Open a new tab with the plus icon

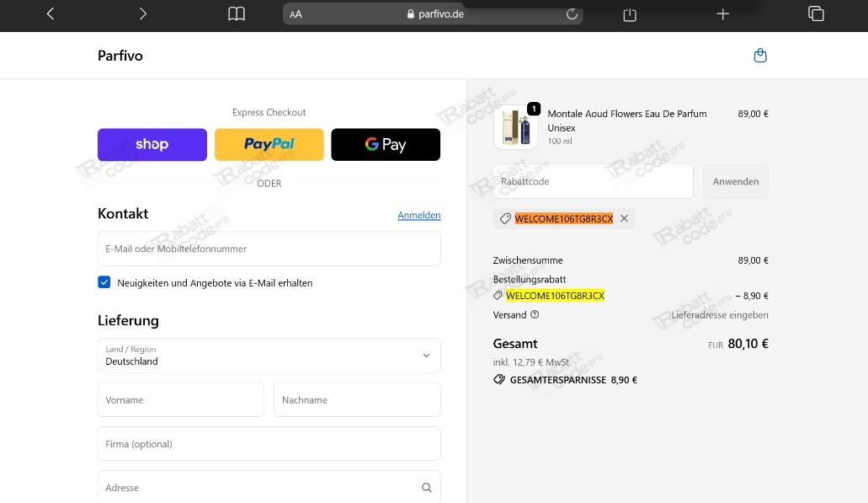pos(722,13)
